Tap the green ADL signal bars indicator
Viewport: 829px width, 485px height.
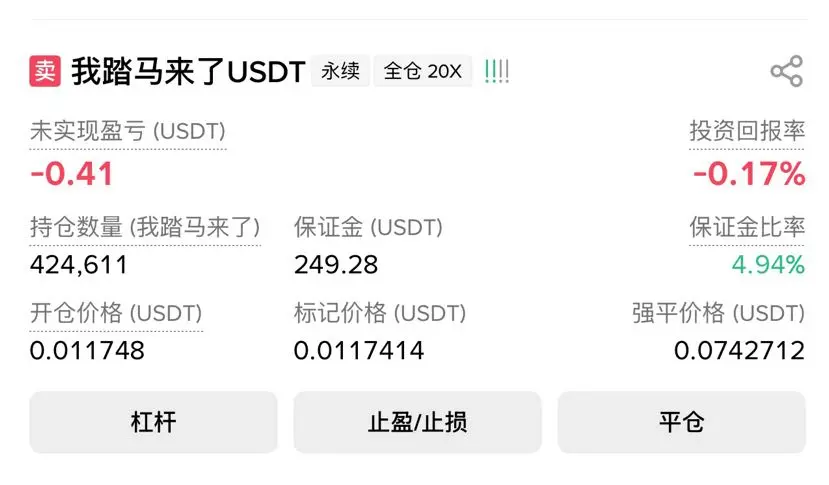click(496, 71)
